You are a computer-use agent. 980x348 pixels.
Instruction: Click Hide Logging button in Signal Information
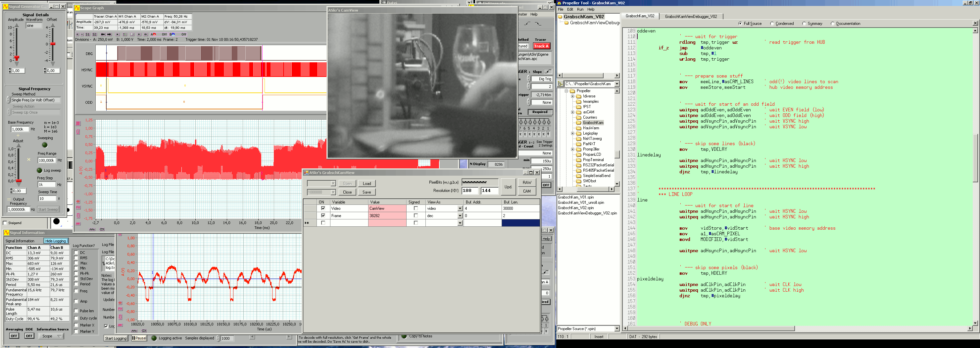point(56,241)
